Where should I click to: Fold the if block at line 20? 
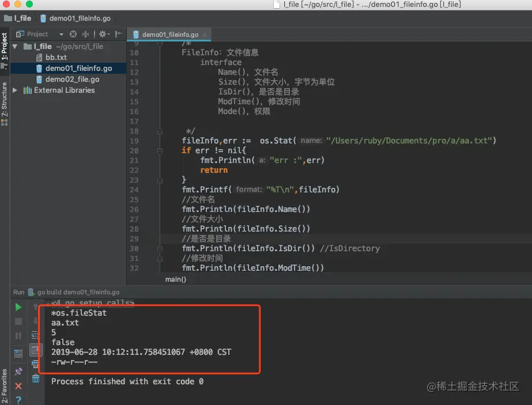point(160,150)
